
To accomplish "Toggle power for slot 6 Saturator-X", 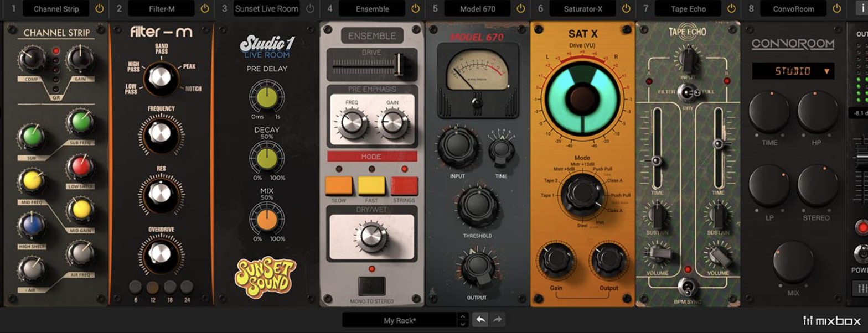I will [x=626, y=9].
